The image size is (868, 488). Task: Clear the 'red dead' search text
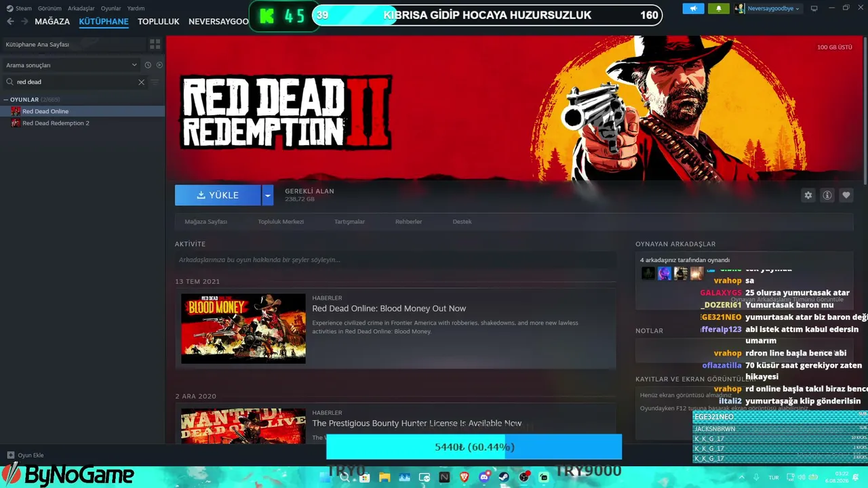[x=141, y=82]
